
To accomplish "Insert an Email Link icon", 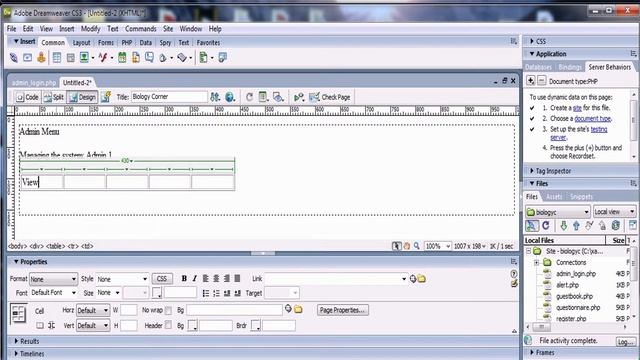I will [27, 58].
